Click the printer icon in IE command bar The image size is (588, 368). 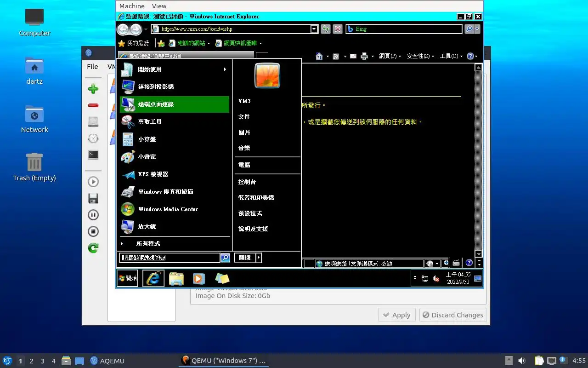point(364,56)
